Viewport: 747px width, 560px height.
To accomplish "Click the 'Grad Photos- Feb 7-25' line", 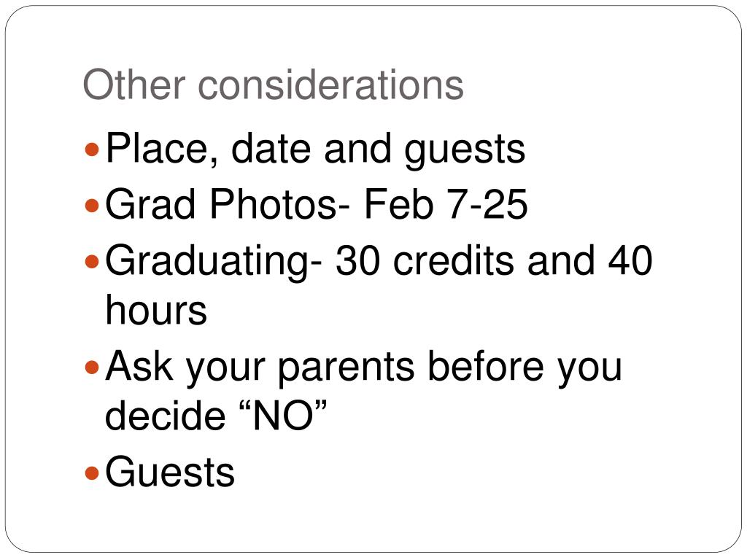I will (317, 204).
